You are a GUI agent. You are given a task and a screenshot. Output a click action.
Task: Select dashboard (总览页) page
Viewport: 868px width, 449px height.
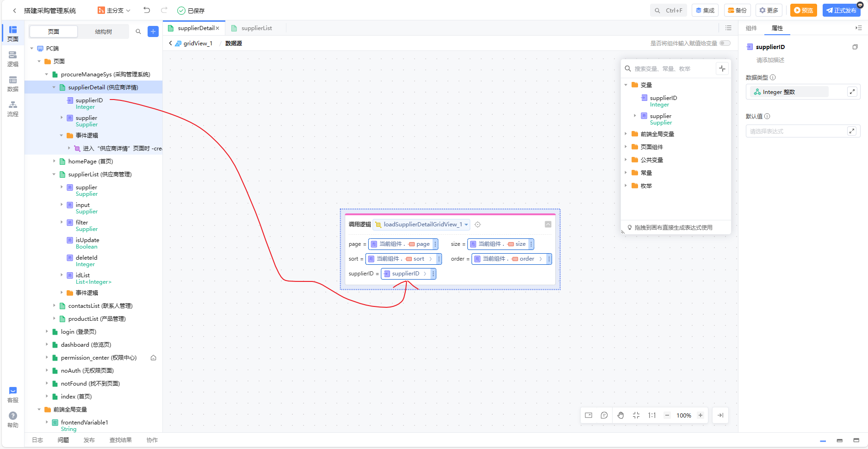coord(86,344)
